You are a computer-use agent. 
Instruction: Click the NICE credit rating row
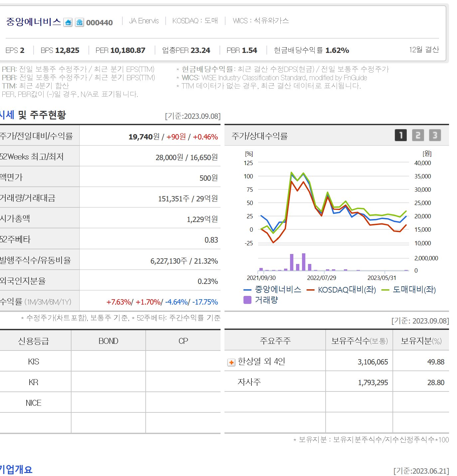(x=110, y=403)
